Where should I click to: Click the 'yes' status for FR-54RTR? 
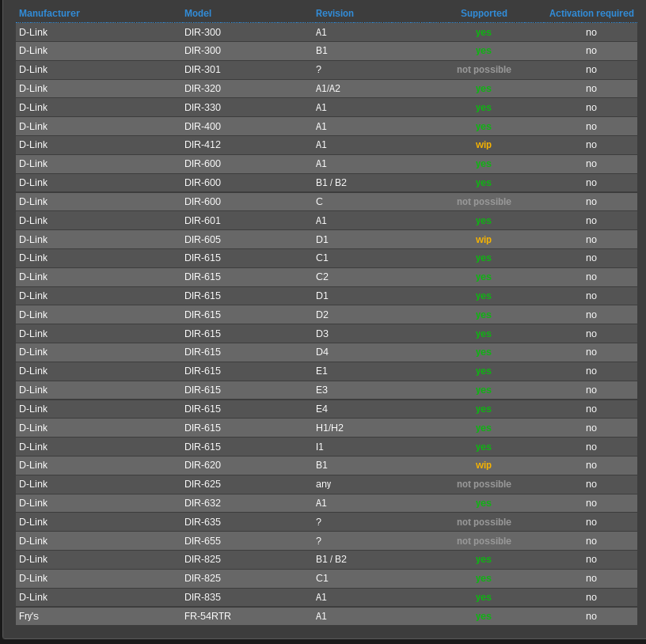tap(483, 616)
